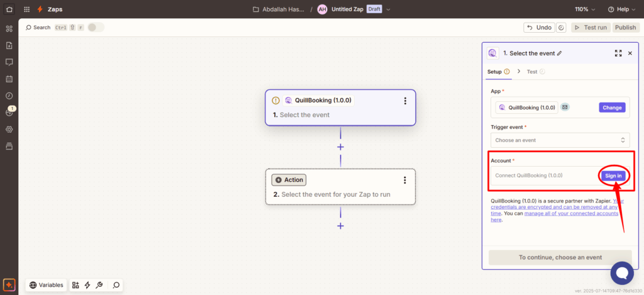
Task: Open the apps grid menu icon
Action: 26,9
